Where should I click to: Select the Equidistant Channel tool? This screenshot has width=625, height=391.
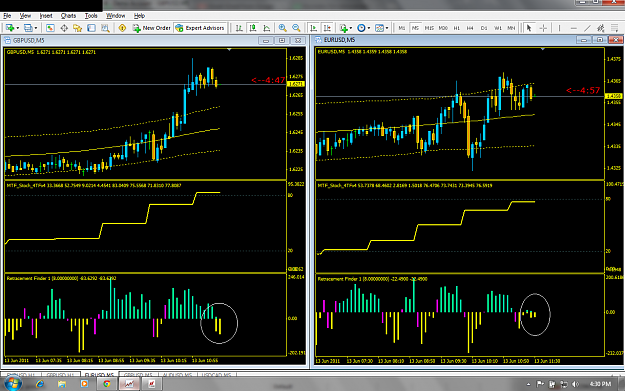click(601, 28)
